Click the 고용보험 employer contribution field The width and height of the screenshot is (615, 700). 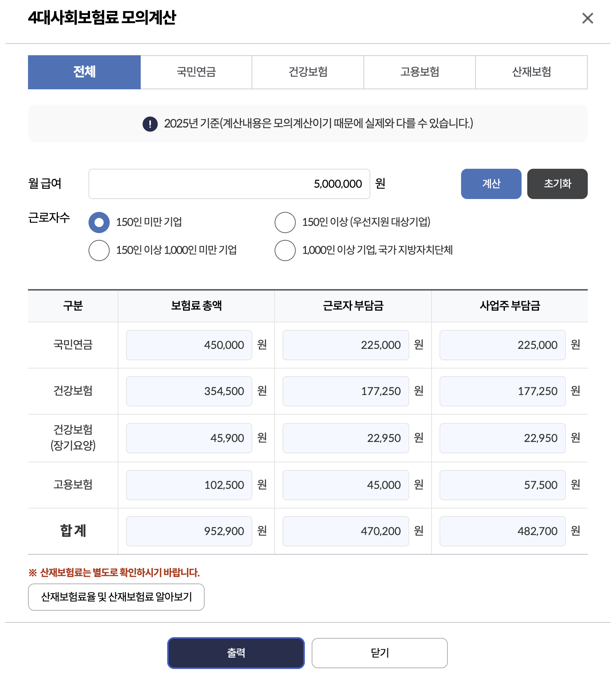(x=502, y=485)
